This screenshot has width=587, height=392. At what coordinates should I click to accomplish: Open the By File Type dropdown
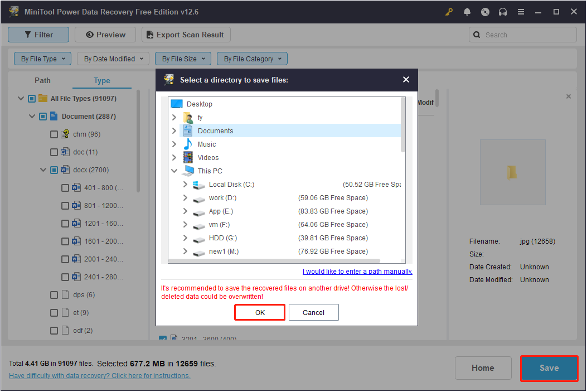[x=42, y=59]
